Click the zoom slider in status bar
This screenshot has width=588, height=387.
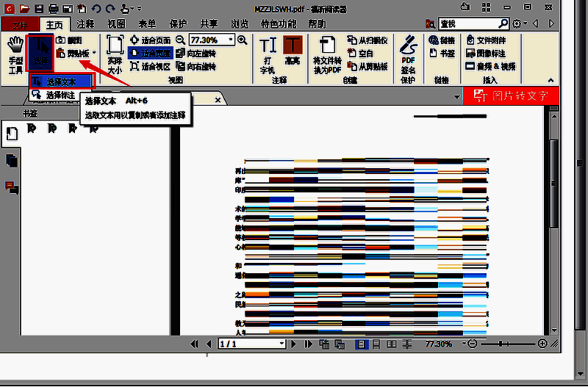[x=508, y=344]
